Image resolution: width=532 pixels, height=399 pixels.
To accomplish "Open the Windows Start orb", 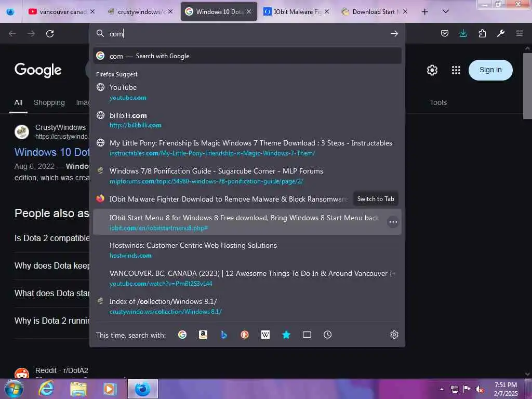I will 14,389.
